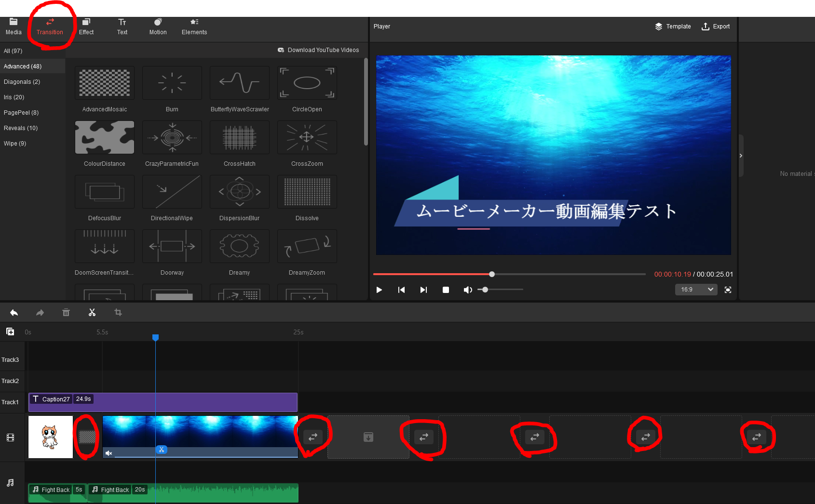
Task: Choose the CrazyParametricFun transition
Action: pyautogui.click(x=172, y=137)
